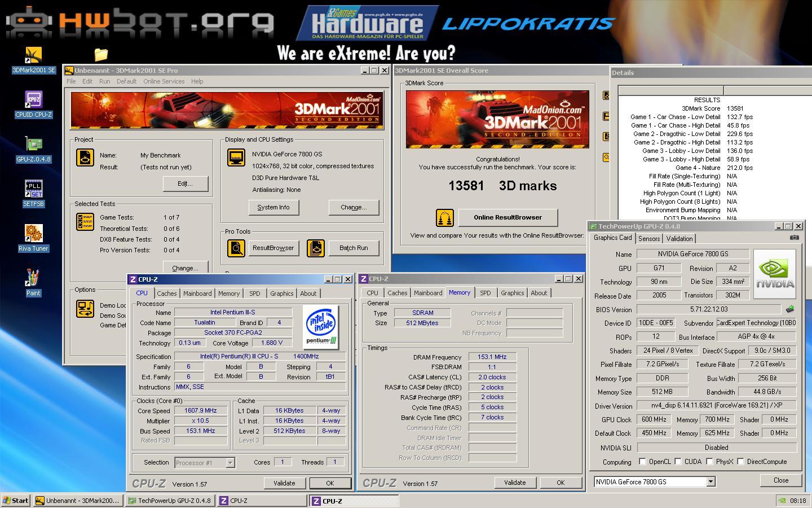The width and height of the screenshot is (812, 508).
Task: Click the Selected Tests checklist icon
Action: pos(85,222)
